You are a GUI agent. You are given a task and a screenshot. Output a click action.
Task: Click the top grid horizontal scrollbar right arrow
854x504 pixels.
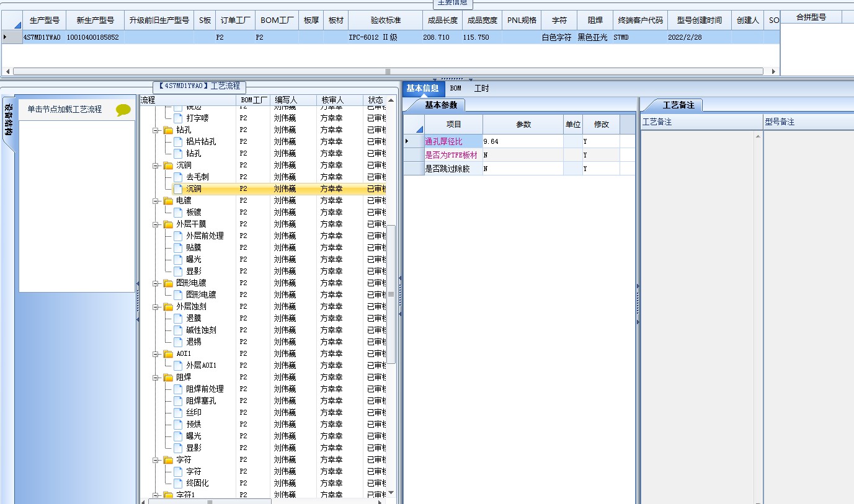click(773, 71)
